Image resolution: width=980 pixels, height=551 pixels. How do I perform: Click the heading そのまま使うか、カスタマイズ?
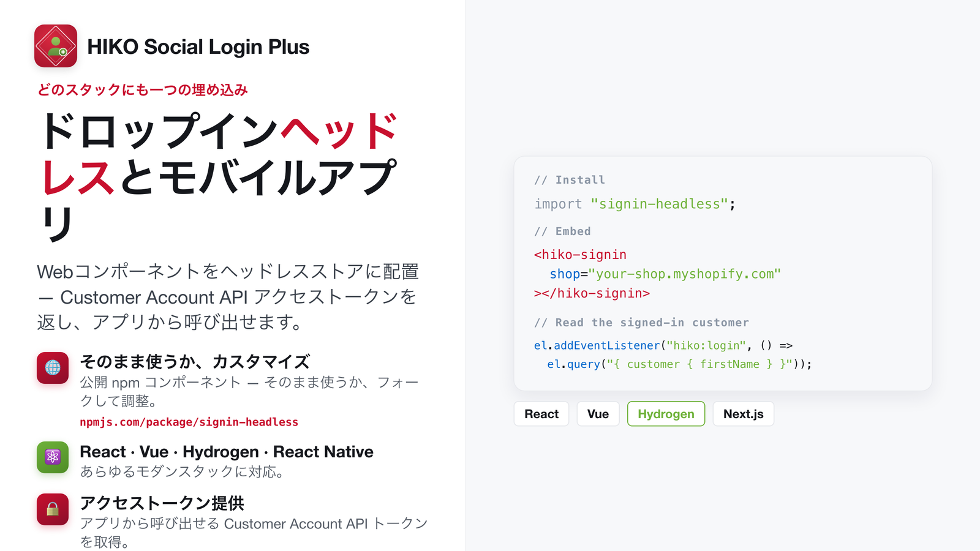(195, 362)
